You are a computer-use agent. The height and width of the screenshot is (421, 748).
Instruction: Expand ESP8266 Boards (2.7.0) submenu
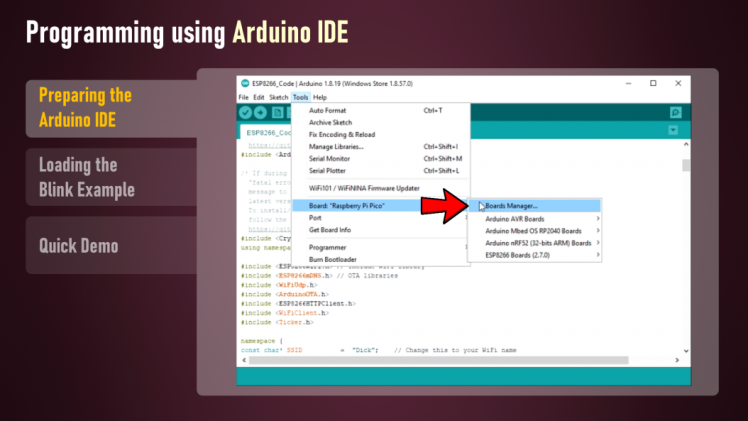(x=534, y=255)
